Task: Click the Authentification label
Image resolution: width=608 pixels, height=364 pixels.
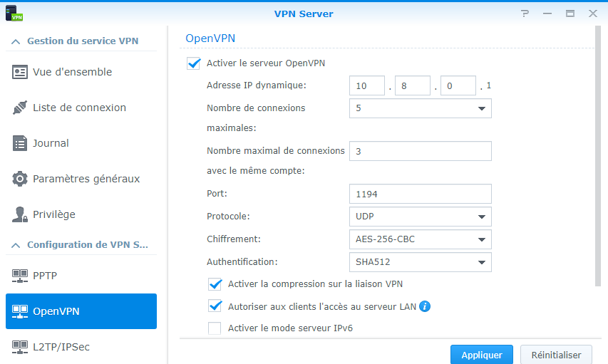Action: click(242, 262)
